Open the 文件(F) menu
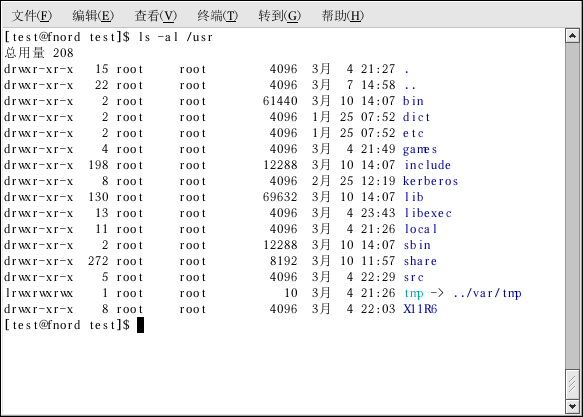 pos(32,16)
